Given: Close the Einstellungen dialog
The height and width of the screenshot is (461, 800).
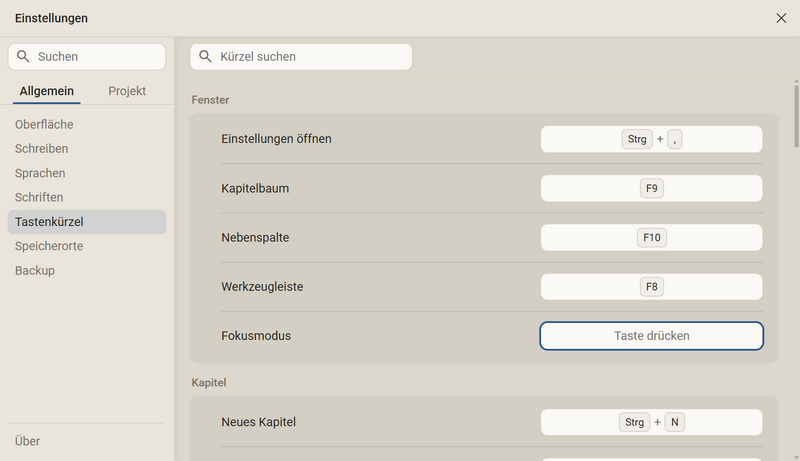Looking at the screenshot, I should click(781, 18).
